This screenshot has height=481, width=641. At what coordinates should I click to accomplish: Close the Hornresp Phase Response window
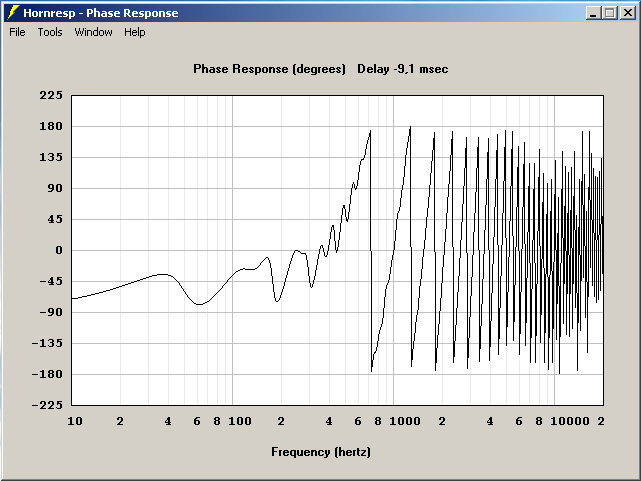(x=628, y=13)
